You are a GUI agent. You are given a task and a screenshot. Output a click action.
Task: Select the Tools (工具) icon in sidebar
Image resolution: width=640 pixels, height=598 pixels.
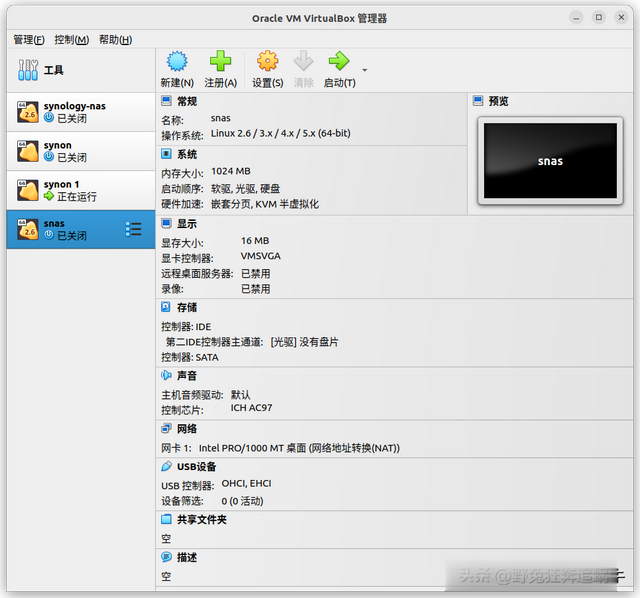28,70
